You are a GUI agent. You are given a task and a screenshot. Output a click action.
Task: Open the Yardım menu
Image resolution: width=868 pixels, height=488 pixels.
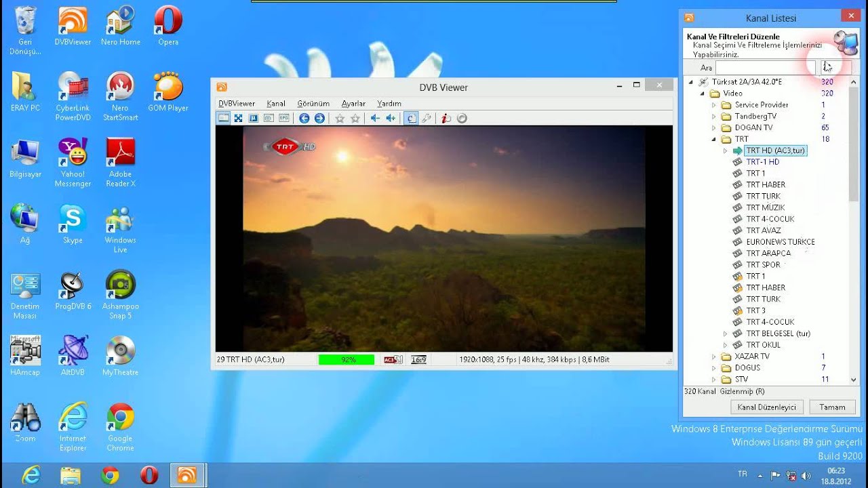coord(389,104)
